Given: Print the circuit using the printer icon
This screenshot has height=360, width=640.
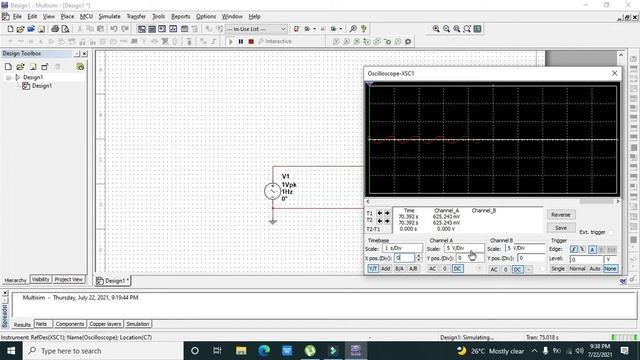Looking at the screenshot, I should click(x=55, y=29).
